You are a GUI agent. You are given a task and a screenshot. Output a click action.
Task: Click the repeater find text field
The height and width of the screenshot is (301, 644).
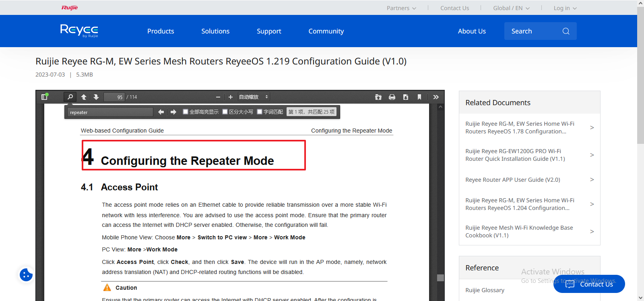(110, 112)
